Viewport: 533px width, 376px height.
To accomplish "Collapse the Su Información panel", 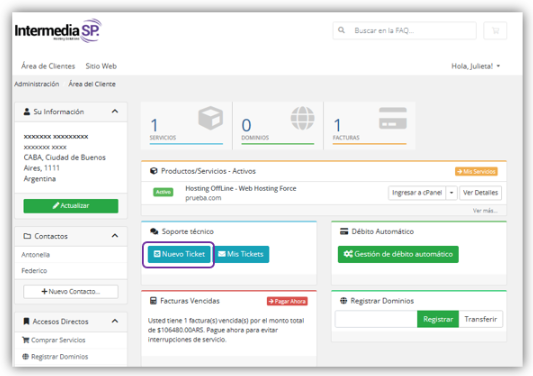I will pyautogui.click(x=115, y=111).
